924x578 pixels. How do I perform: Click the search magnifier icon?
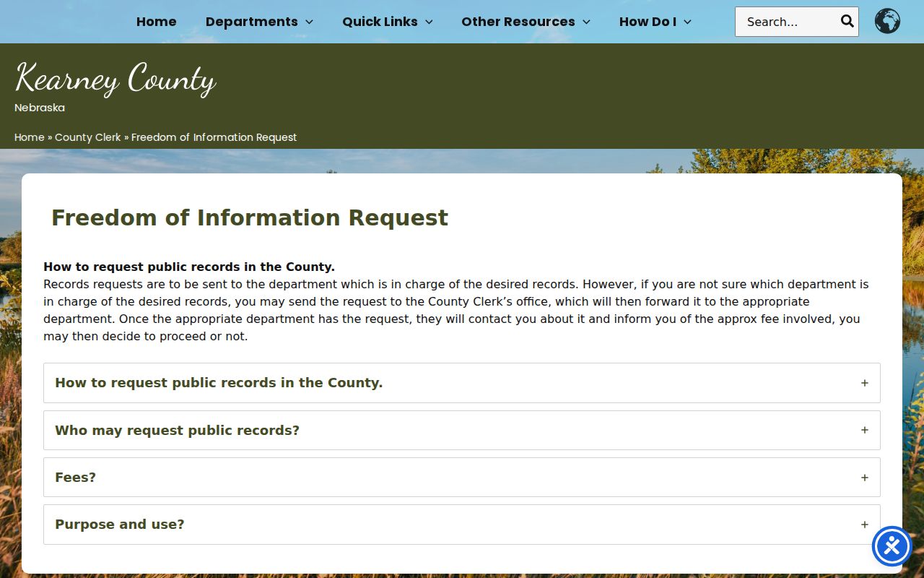pos(847,21)
